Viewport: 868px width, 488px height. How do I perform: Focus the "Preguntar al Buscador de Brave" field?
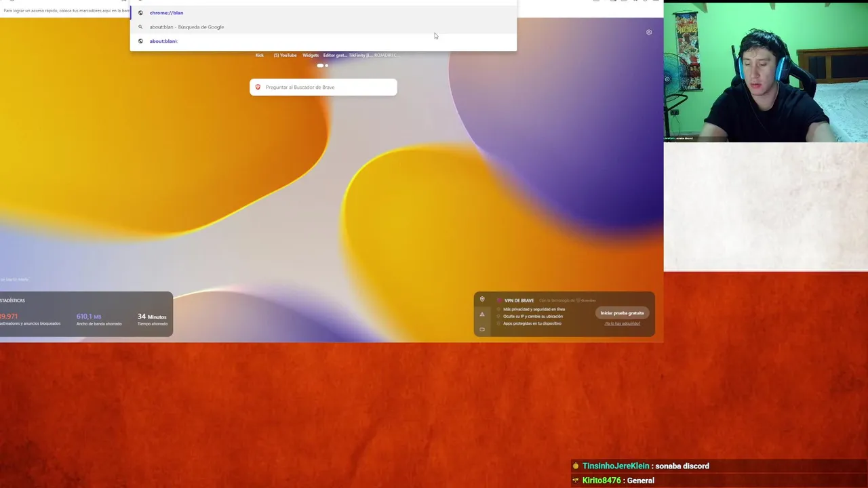(323, 87)
